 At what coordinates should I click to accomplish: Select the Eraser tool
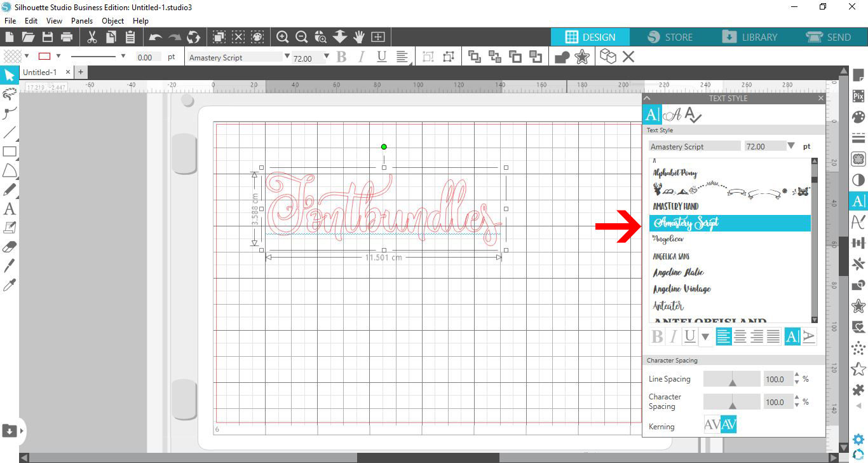[10, 246]
